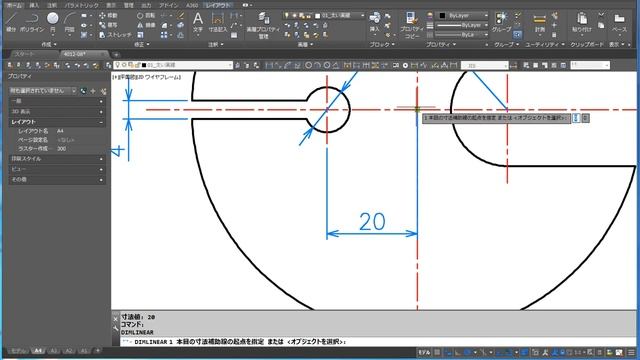Click customization menu icon in status bar
This screenshot has width=640, height=360.
[x=631, y=352]
